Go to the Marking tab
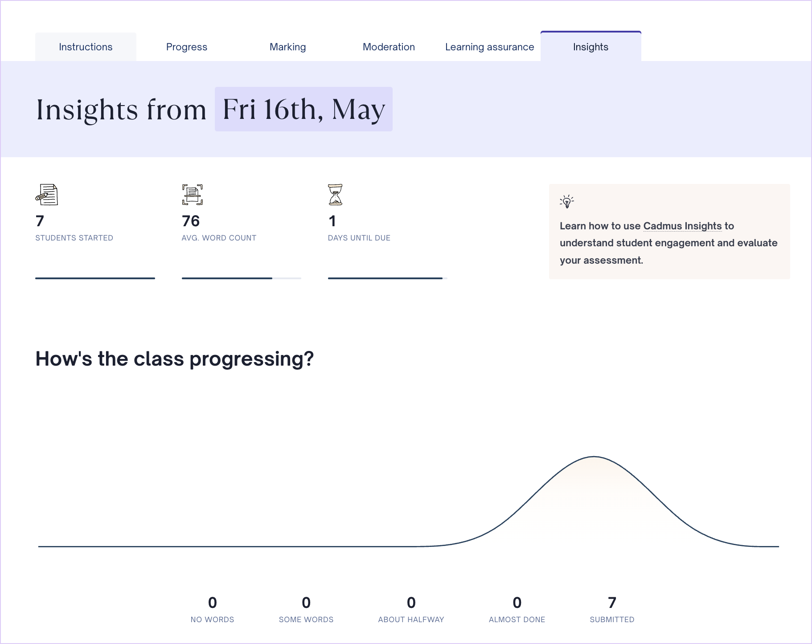The width and height of the screenshot is (812, 644). pos(287,47)
